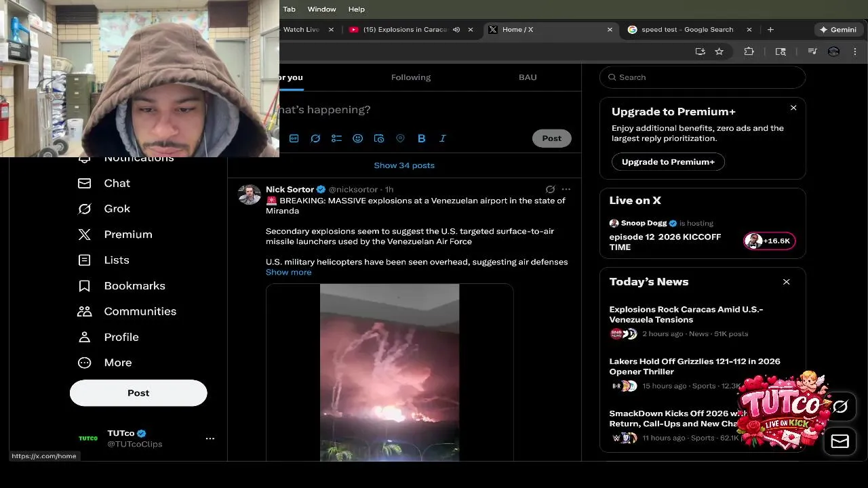Image resolution: width=868 pixels, height=488 pixels.
Task: Join Snoop Dogg's live with +16.6K listeners
Action: [770, 241]
